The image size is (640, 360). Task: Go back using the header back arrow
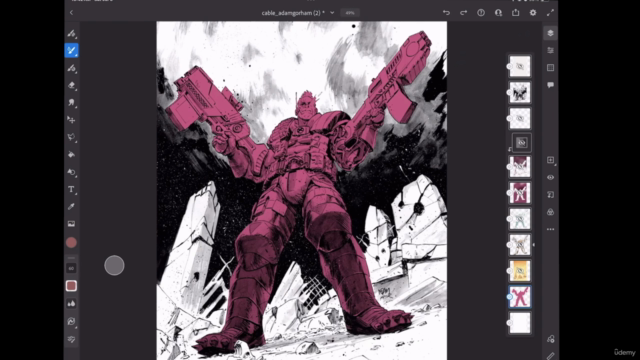click(71, 13)
